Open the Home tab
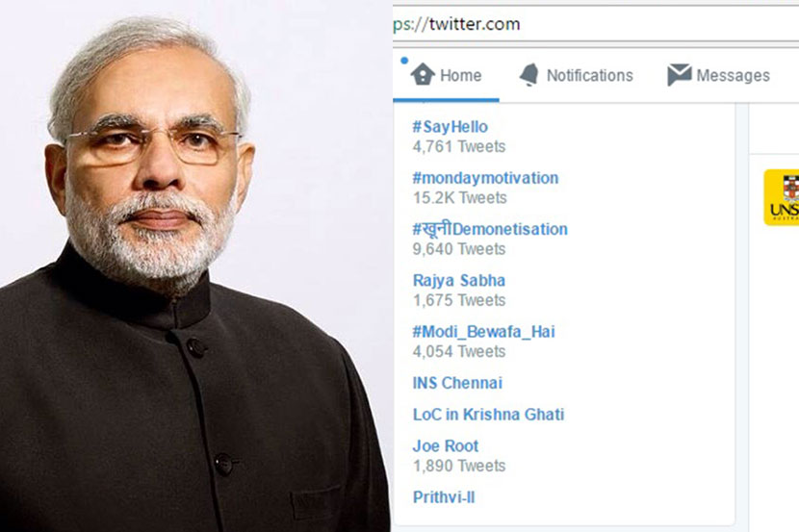799x532 pixels. [447, 75]
